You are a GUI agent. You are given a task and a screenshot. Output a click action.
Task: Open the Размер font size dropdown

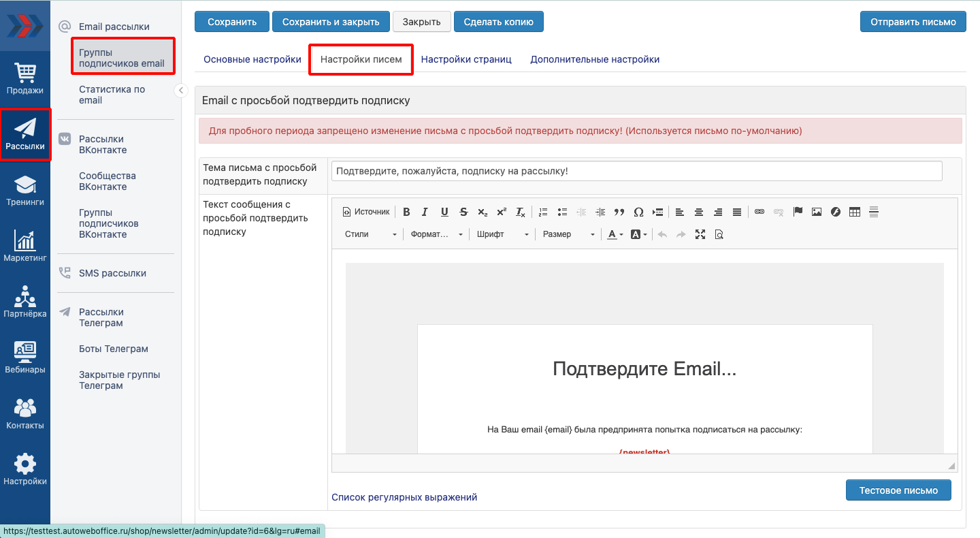(x=568, y=234)
